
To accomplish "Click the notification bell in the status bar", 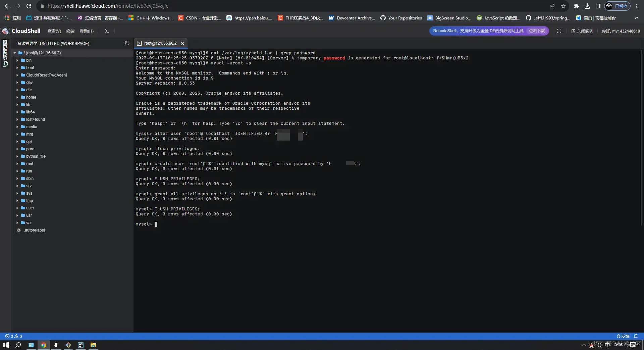I will point(636,336).
